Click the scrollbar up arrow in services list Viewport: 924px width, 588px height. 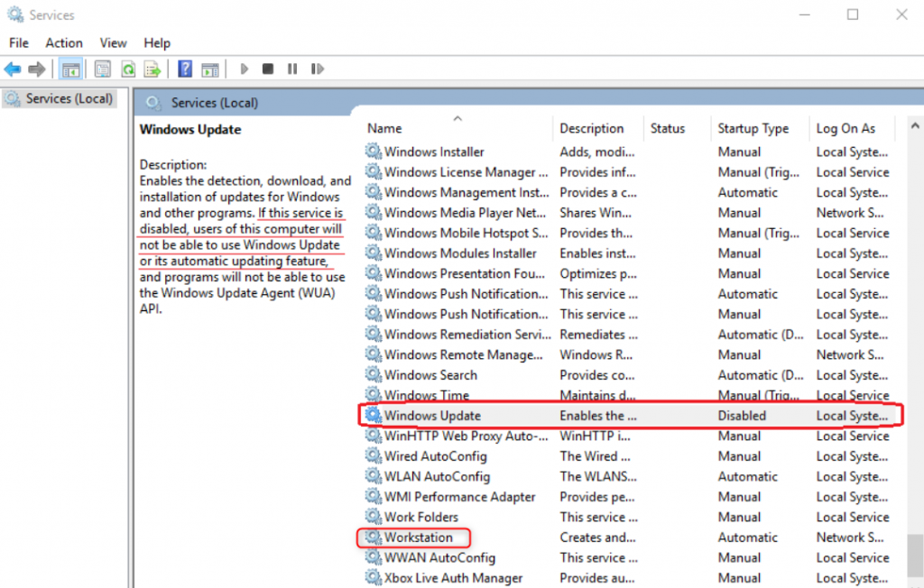coord(915,125)
